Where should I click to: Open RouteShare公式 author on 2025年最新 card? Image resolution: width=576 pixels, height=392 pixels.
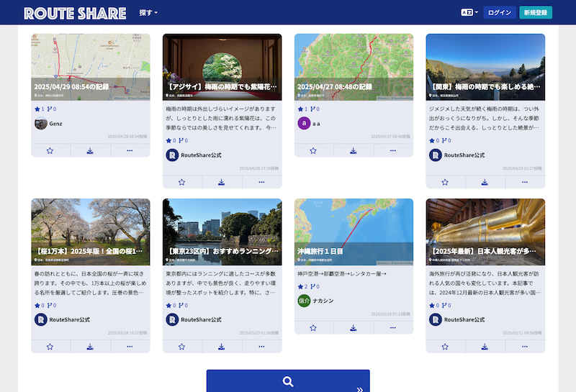point(457,319)
